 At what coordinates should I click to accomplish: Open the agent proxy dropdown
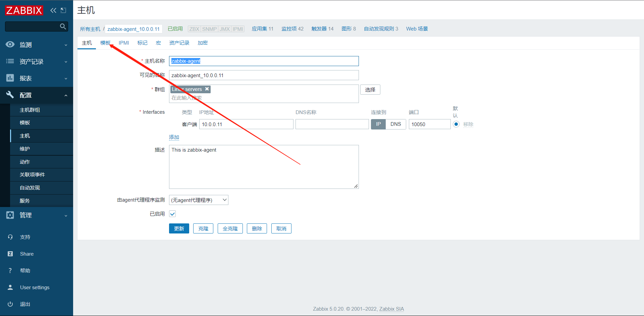(x=199, y=200)
